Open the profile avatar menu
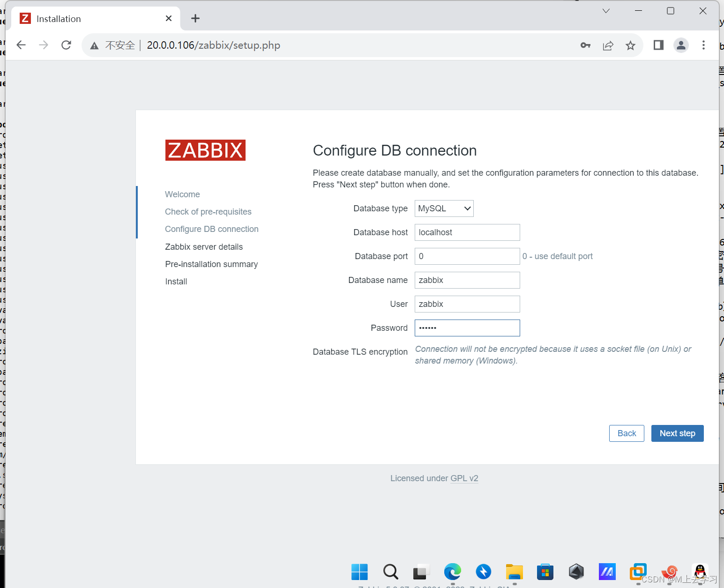 [x=681, y=45]
